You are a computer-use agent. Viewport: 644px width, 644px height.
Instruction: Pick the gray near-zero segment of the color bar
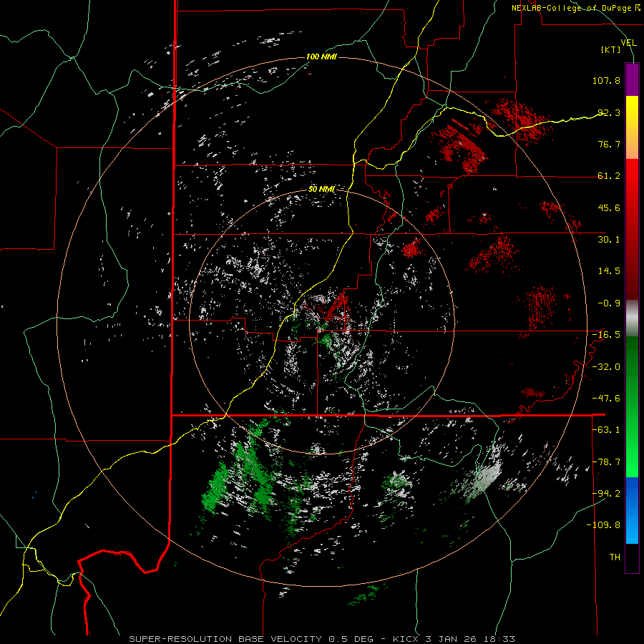click(632, 318)
